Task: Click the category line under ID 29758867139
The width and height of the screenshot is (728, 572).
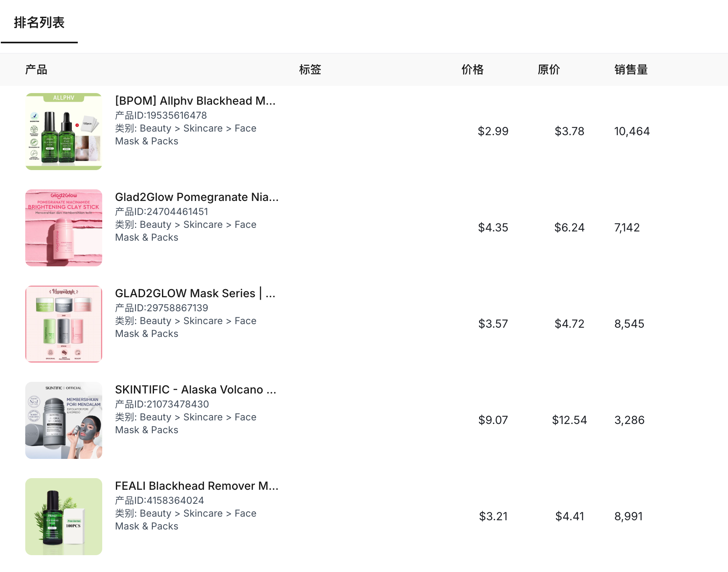Action: tap(186, 327)
